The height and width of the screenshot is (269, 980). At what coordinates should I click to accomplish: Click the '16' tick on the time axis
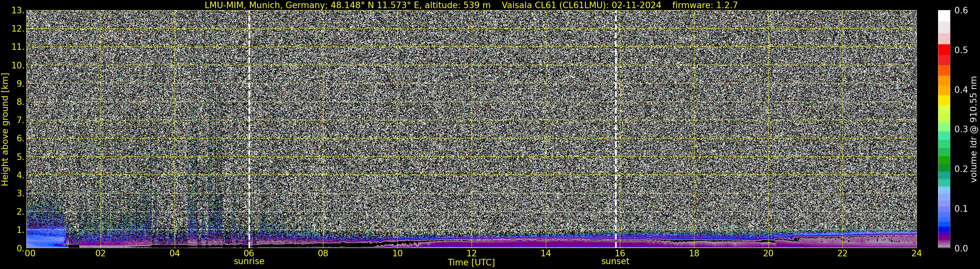[620, 253]
